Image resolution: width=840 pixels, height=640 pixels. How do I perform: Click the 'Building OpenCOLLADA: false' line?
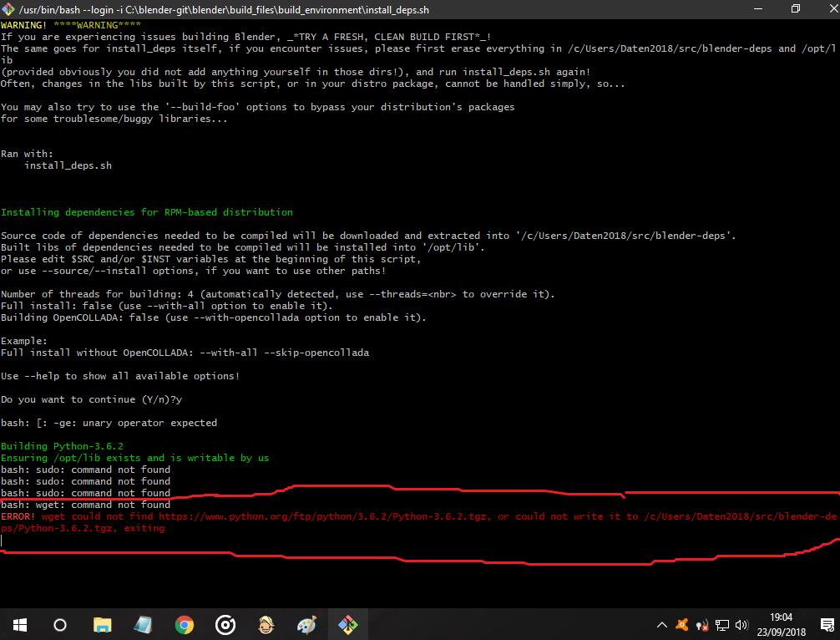[213, 317]
